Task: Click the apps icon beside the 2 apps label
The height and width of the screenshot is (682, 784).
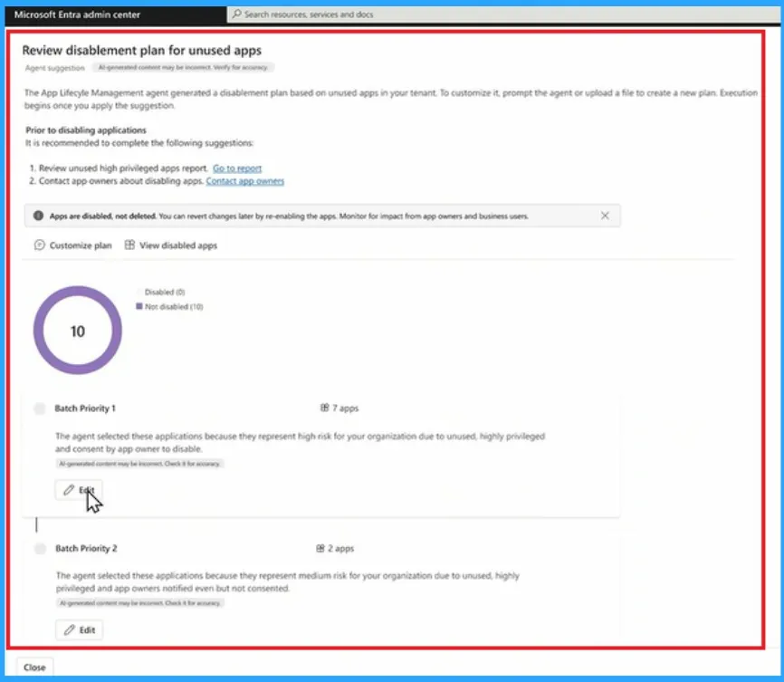Action: click(321, 548)
